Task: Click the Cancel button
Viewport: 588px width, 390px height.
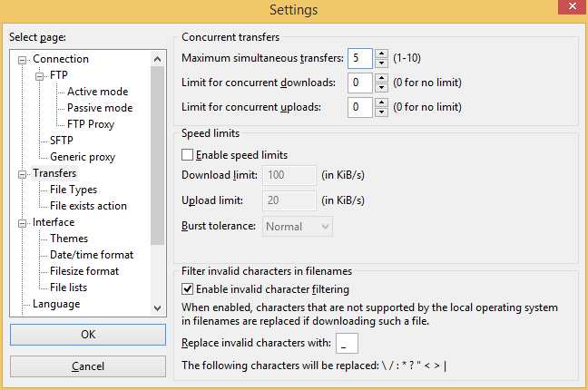Action: point(88,366)
